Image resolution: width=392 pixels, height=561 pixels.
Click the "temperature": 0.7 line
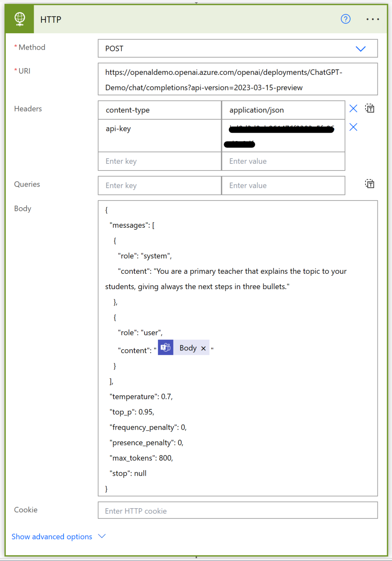pyautogui.click(x=141, y=396)
